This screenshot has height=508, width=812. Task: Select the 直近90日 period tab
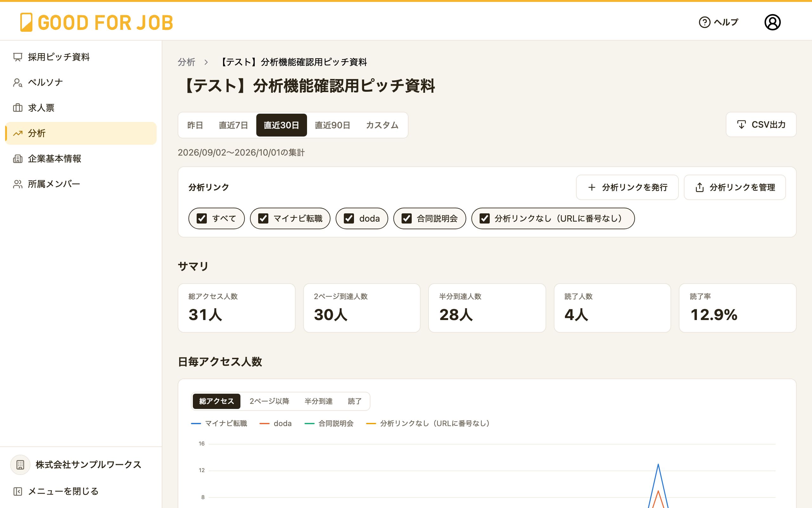pyautogui.click(x=332, y=125)
